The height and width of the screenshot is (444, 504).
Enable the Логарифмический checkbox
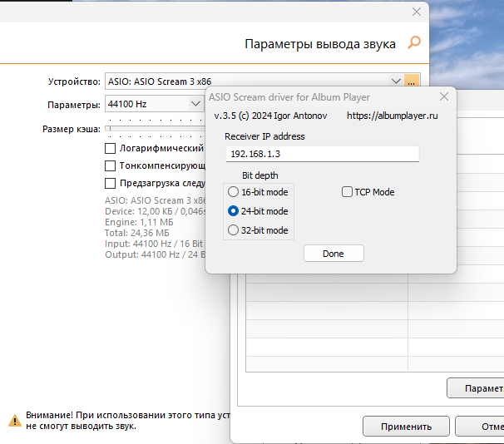110,148
